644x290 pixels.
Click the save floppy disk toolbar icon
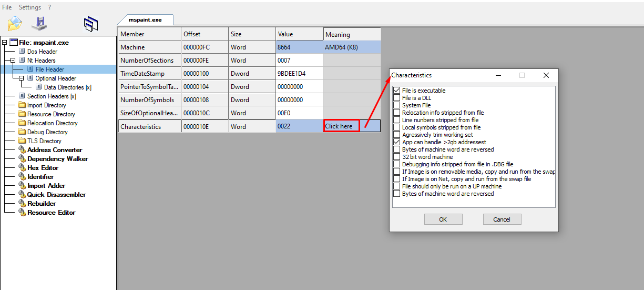click(x=39, y=23)
